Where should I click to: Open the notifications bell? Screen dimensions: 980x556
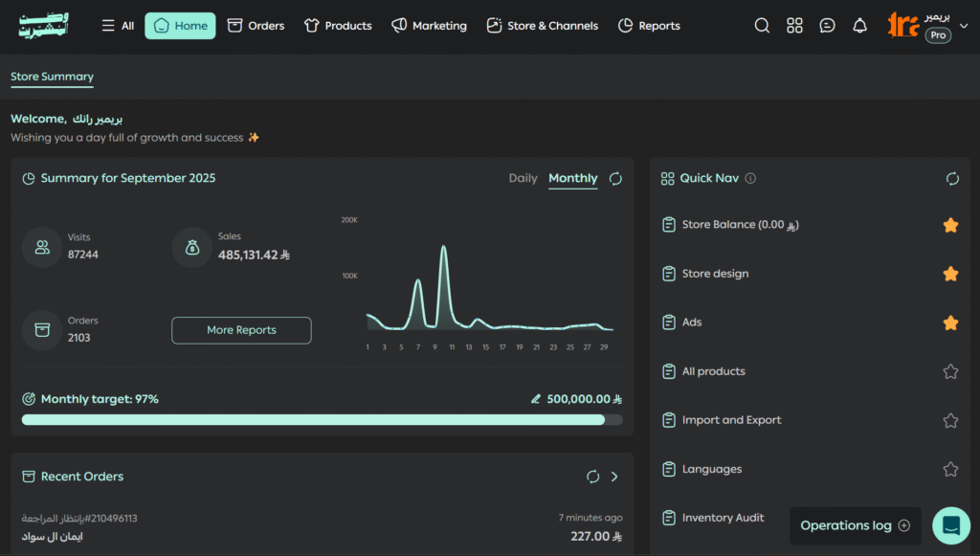click(x=860, y=26)
